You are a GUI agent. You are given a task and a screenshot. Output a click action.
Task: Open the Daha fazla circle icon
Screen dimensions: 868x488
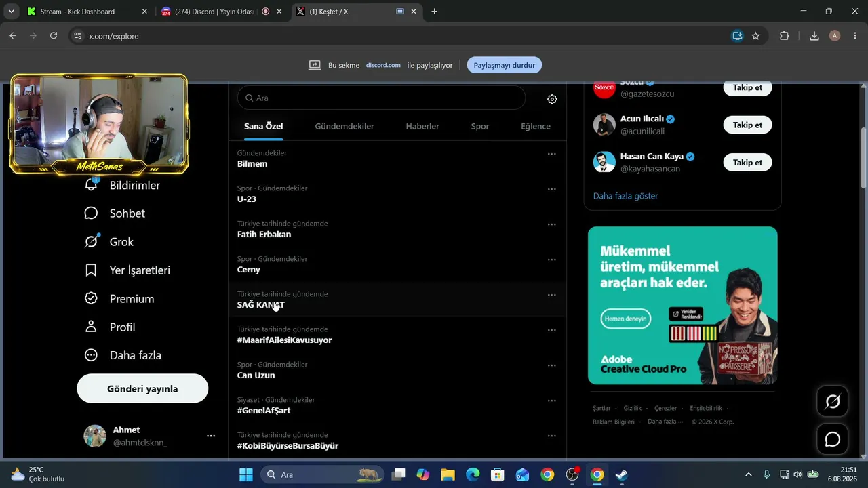[x=91, y=355]
